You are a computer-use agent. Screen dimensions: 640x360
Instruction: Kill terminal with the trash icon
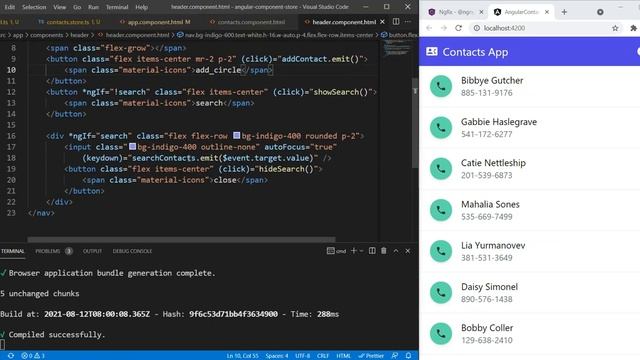point(384,251)
